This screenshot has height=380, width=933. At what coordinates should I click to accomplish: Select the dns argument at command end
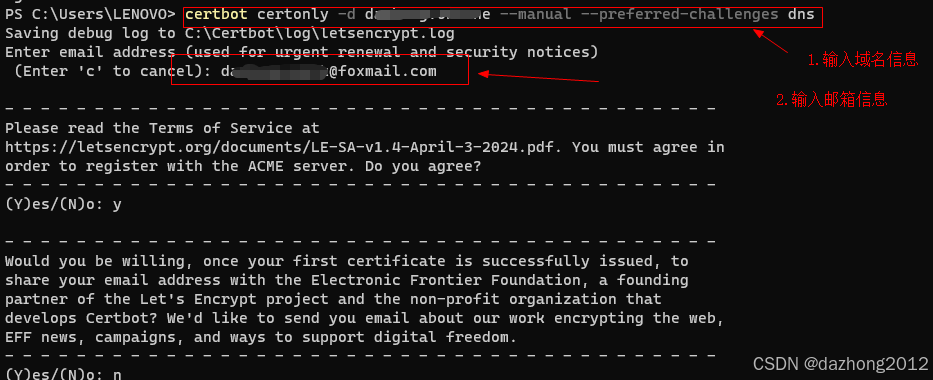point(801,14)
